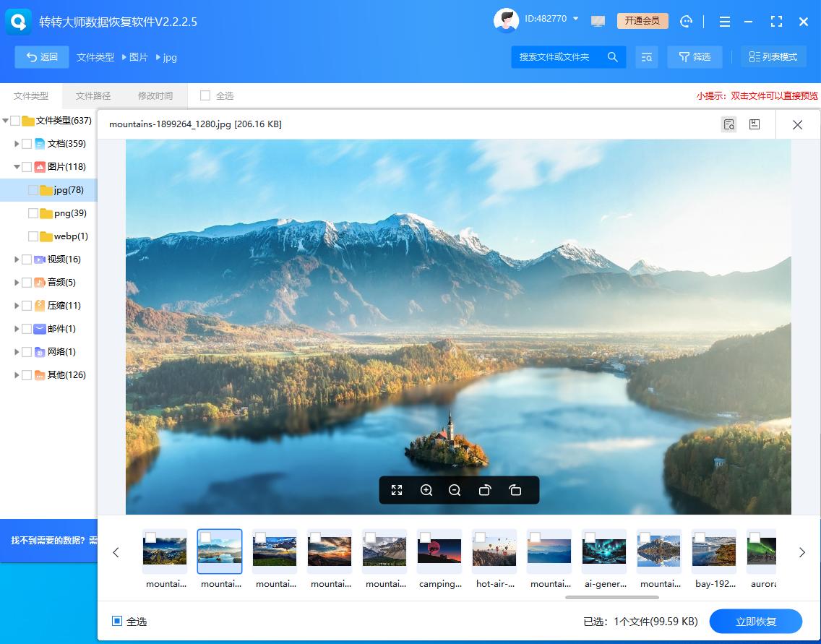Open the save/recover icon in preview header

[x=755, y=124]
